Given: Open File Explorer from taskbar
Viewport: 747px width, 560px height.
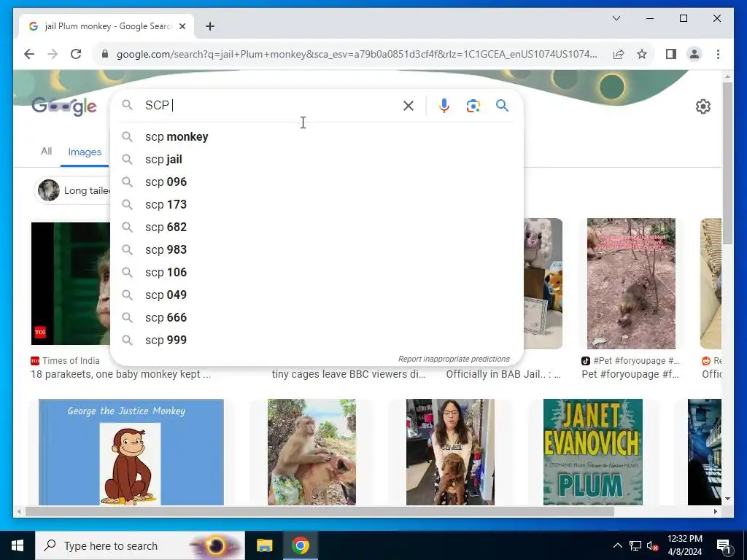Looking at the screenshot, I should click(264, 545).
